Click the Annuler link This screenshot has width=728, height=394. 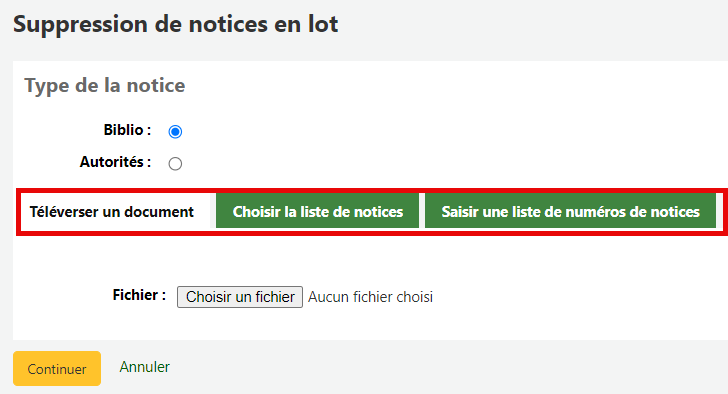click(144, 367)
